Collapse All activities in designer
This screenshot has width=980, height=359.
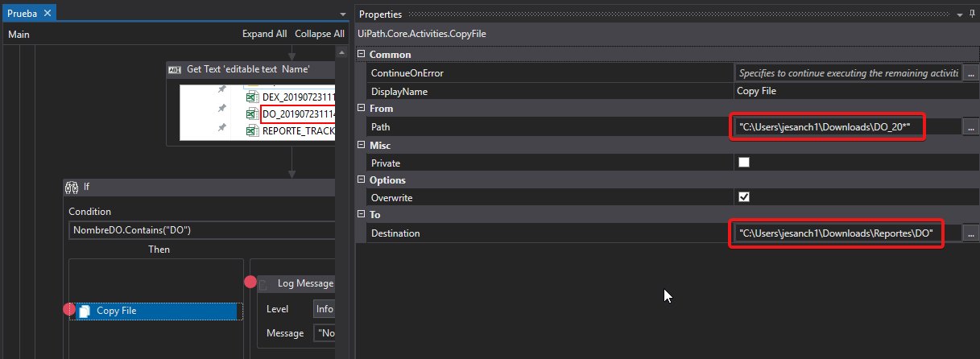coord(320,34)
